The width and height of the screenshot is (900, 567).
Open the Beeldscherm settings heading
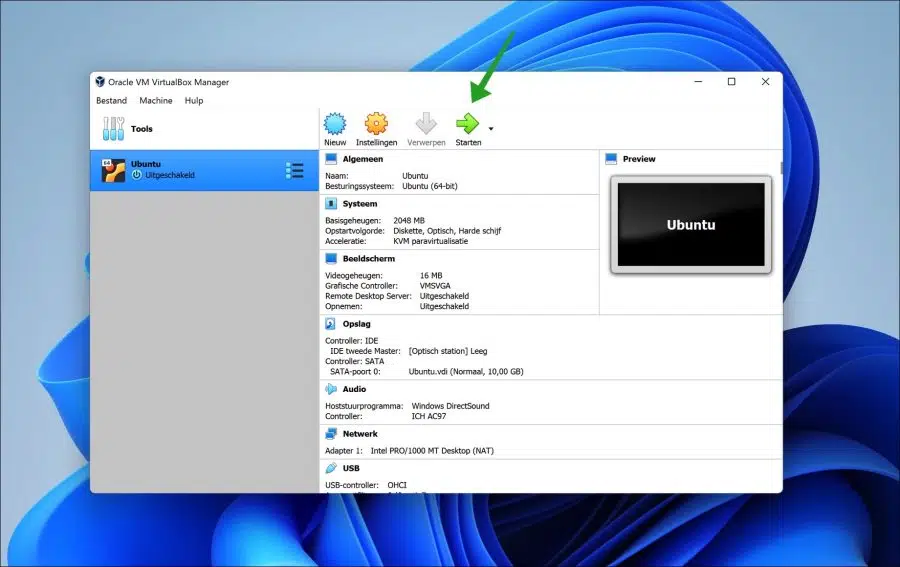pos(368,259)
